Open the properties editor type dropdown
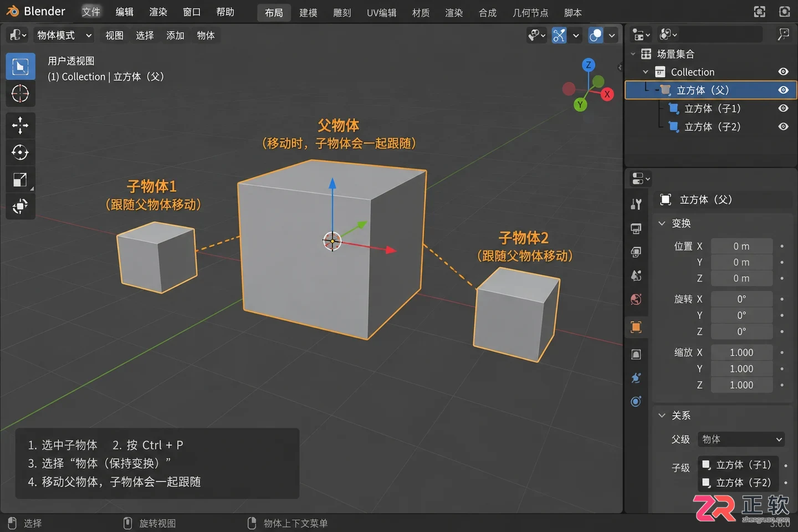 [641, 178]
